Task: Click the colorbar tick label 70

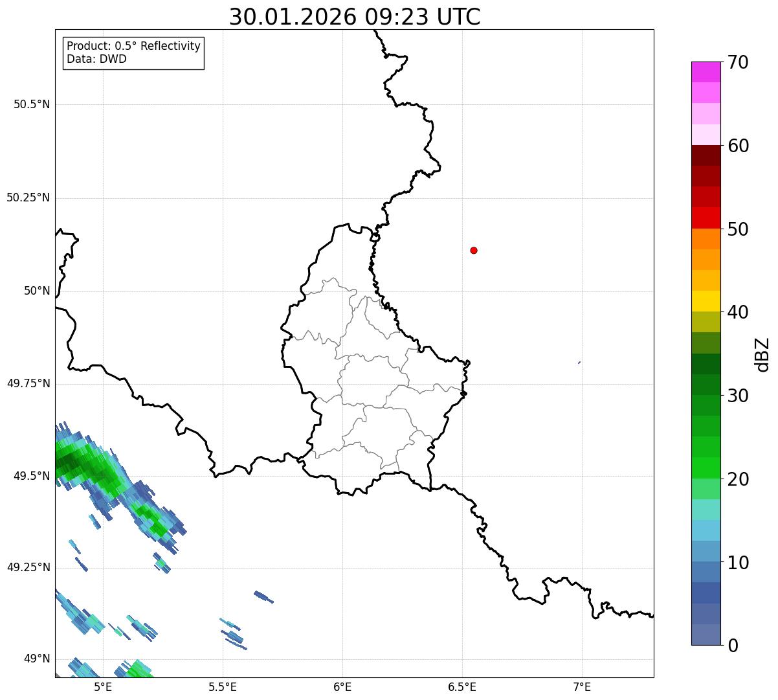Action: pyautogui.click(x=737, y=62)
